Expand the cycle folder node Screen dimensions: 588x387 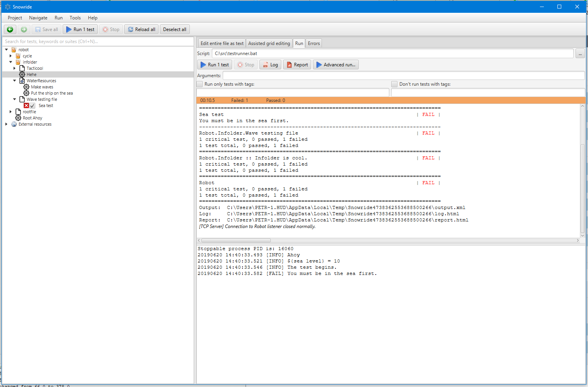pos(10,56)
